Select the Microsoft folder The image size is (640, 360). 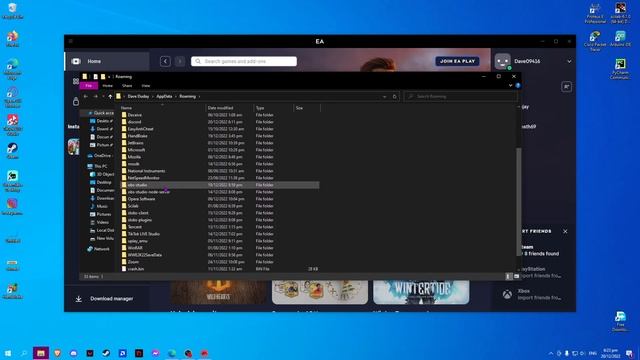click(x=136, y=150)
